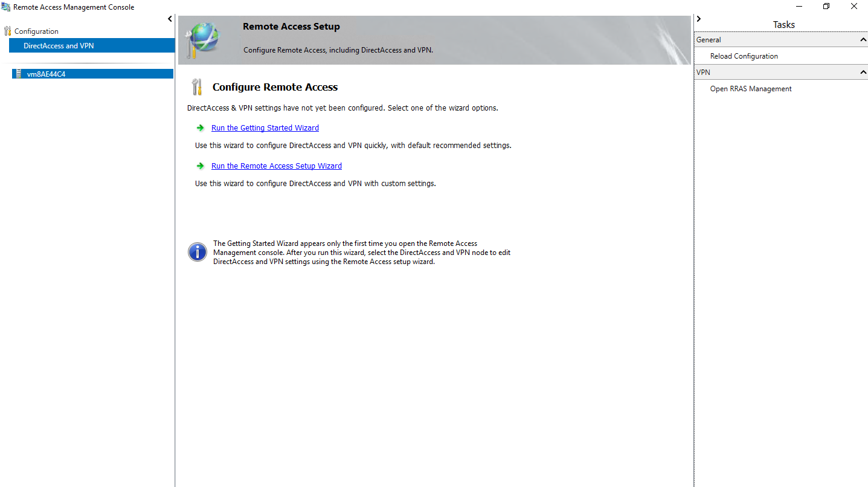Click the Tasks pane header
Viewport: 868px width, 487px height.
coord(783,24)
